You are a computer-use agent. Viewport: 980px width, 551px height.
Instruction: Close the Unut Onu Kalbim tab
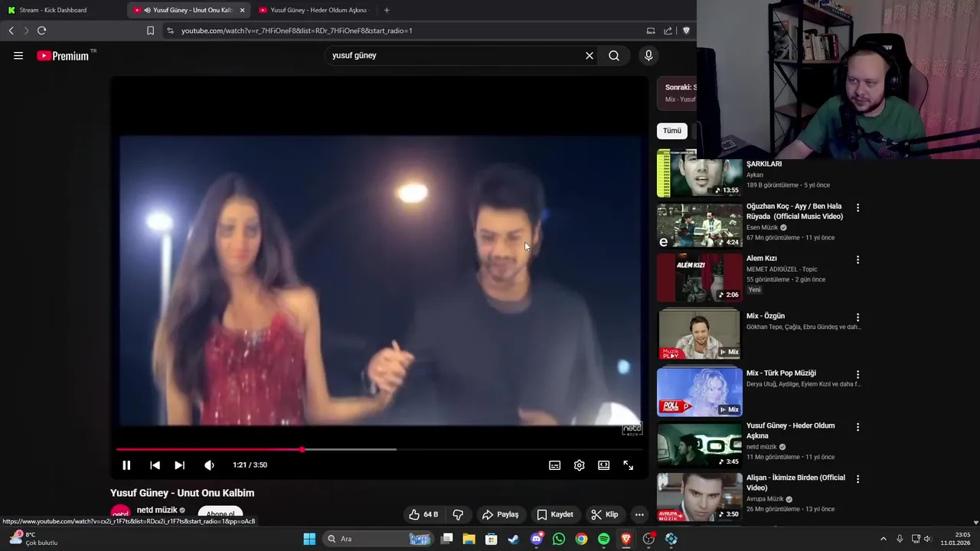tap(242, 10)
